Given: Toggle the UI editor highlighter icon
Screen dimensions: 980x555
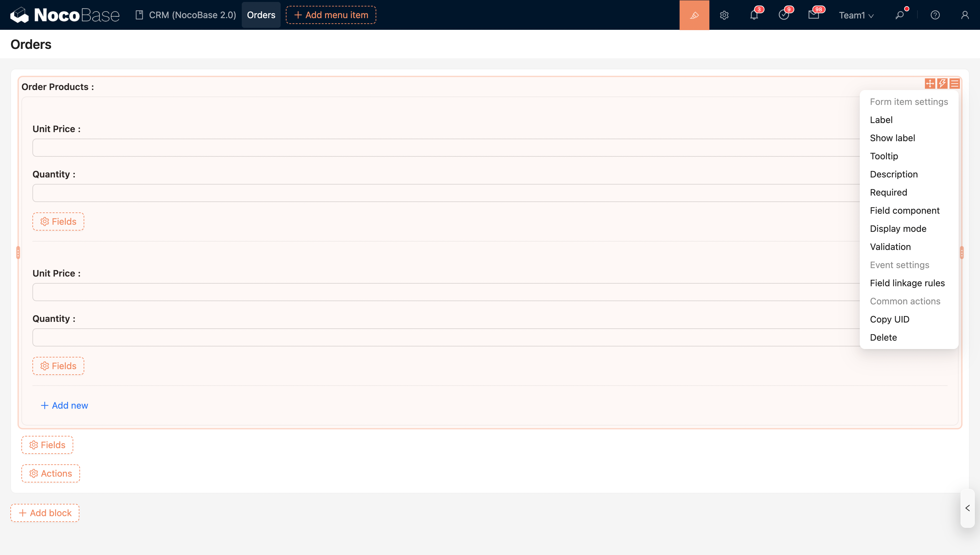Looking at the screenshot, I should (x=694, y=15).
